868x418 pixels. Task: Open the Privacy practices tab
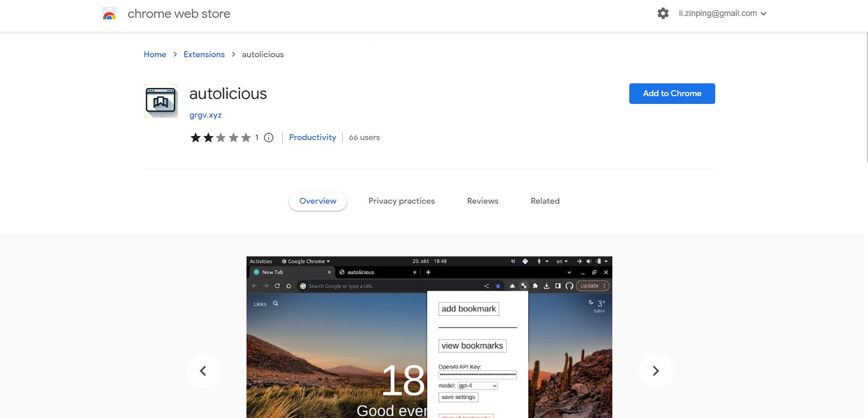coord(402,201)
